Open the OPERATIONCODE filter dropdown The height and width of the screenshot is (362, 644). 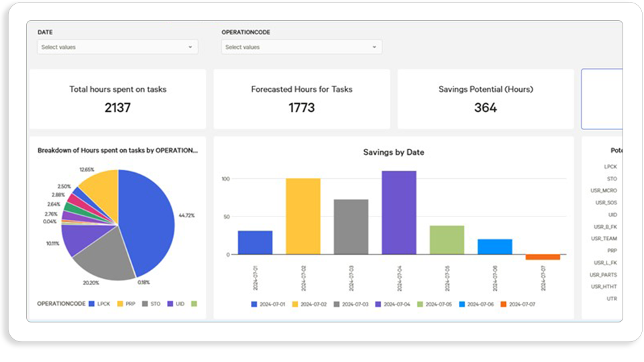301,47
